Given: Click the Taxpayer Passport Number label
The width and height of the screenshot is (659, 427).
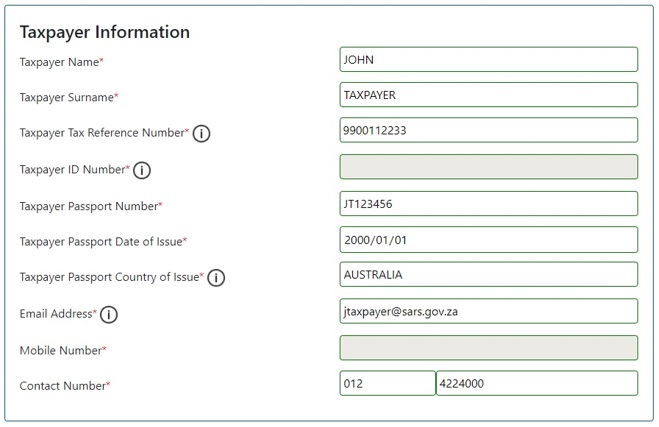Looking at the screenshot, I should (x=91, y=206).
